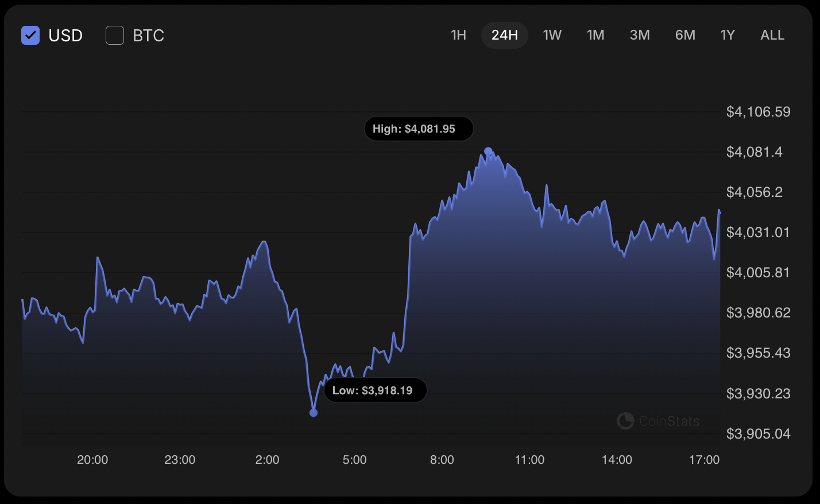Click the CoinStats watermark text
Screen dimensions: 820x504
pyautogui.click(x=669, y=421)
